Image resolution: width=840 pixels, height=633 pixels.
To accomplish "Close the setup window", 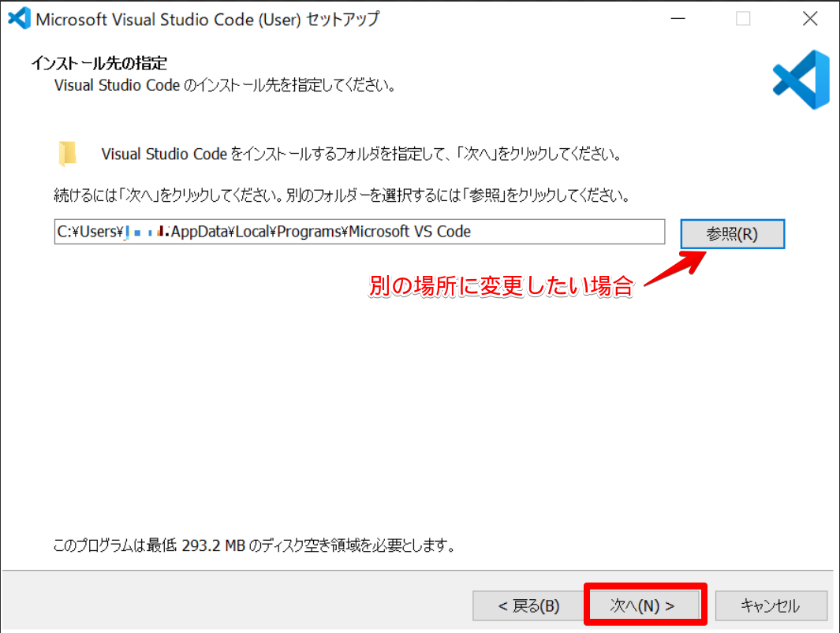I will (x=810, y=19).
